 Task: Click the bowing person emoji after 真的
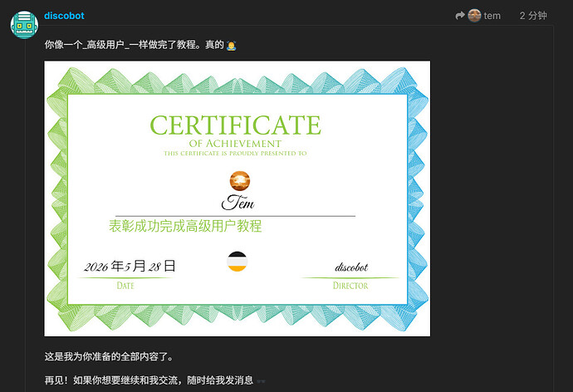point(231,46)
